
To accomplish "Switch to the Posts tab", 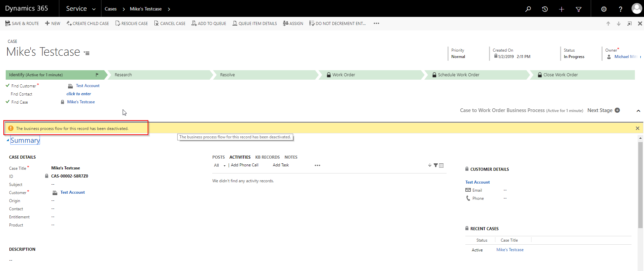I will tap(218, 157).
